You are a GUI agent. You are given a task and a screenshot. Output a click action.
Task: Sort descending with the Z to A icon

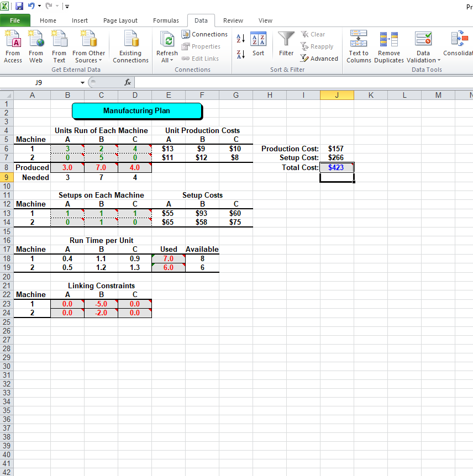click(x=240, y=54)
